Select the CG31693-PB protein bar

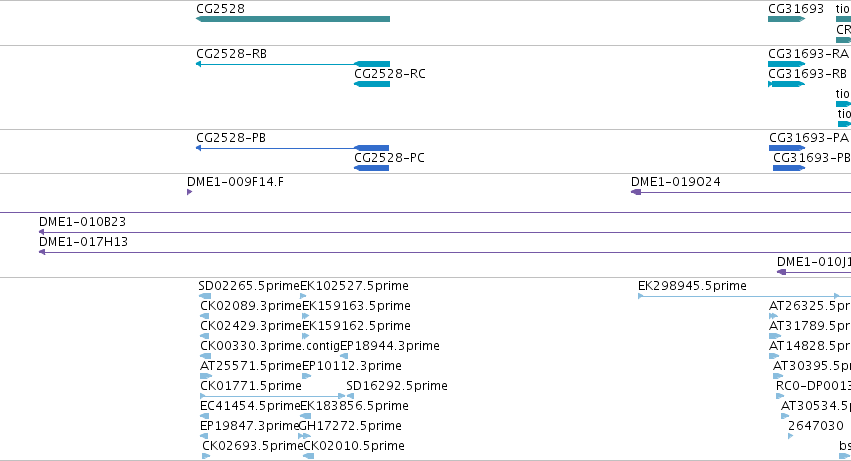coord(789,168)
